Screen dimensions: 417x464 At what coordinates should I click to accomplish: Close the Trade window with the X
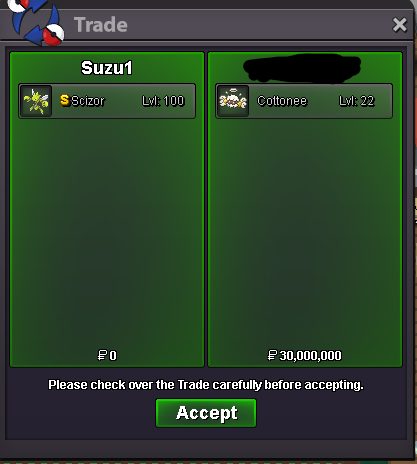point(399,25)
